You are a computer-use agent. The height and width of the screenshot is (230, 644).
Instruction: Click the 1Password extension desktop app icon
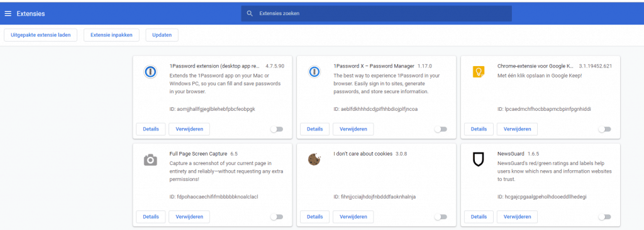(151, 72)
